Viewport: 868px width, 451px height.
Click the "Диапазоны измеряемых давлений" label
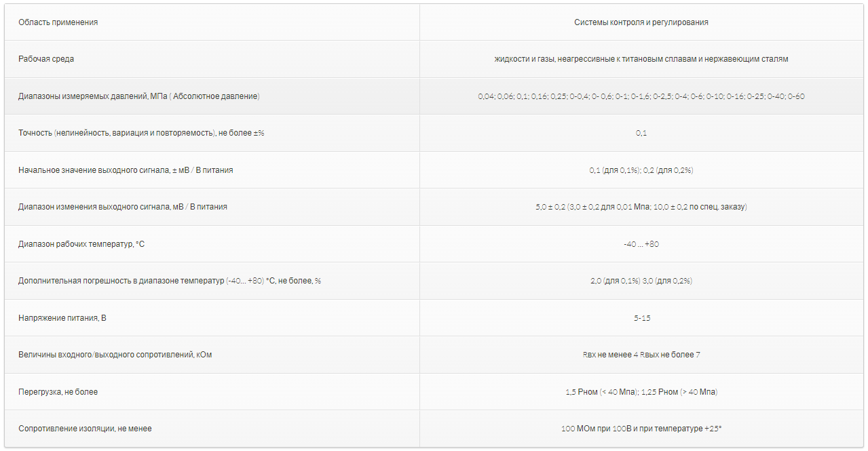click(x=138, y=96)
